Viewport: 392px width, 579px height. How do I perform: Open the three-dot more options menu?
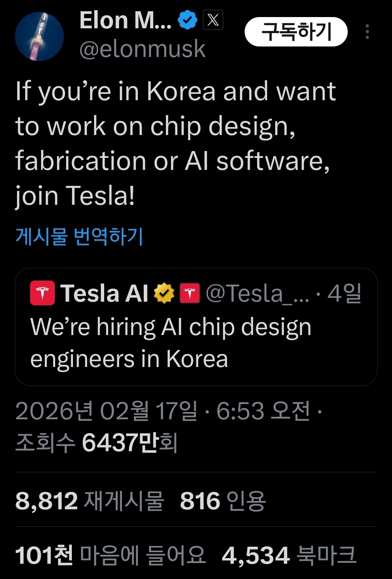coord(367,32)
